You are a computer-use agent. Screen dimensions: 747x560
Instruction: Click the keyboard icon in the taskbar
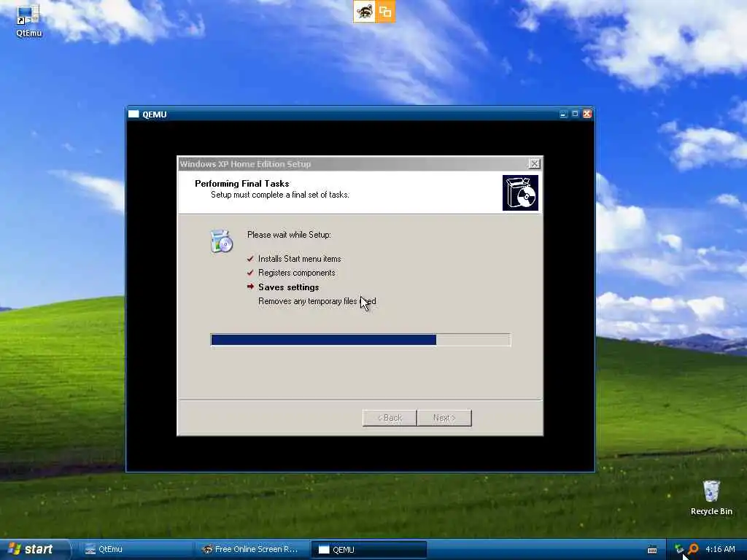(x=652, y=550)
